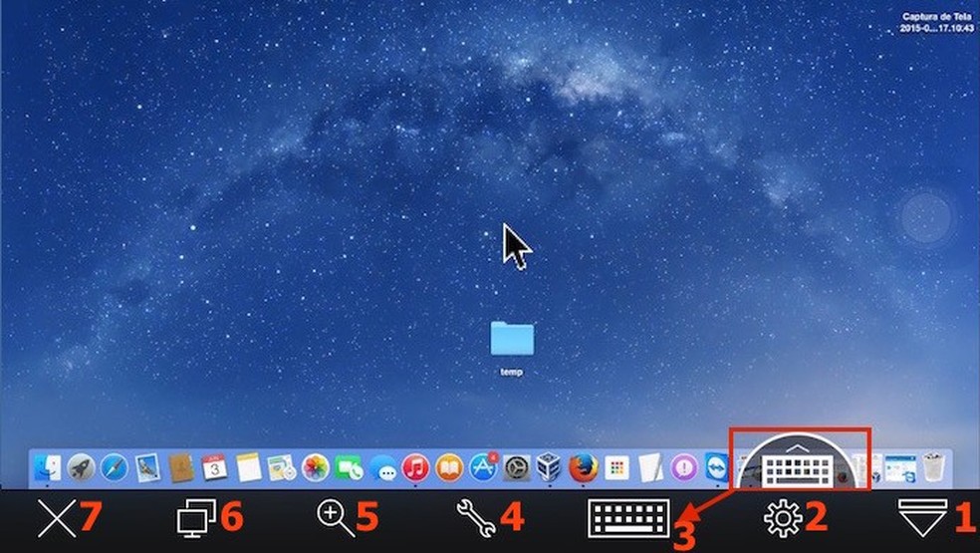This screenshot has width=980, height=553.
Task: Tap the zoom magnifier icon in the toolbar
Action: click(336, 518)
